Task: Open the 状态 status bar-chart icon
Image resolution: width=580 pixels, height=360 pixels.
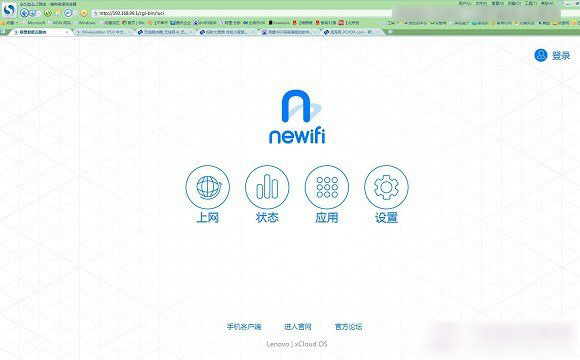Action: (267, 187)
